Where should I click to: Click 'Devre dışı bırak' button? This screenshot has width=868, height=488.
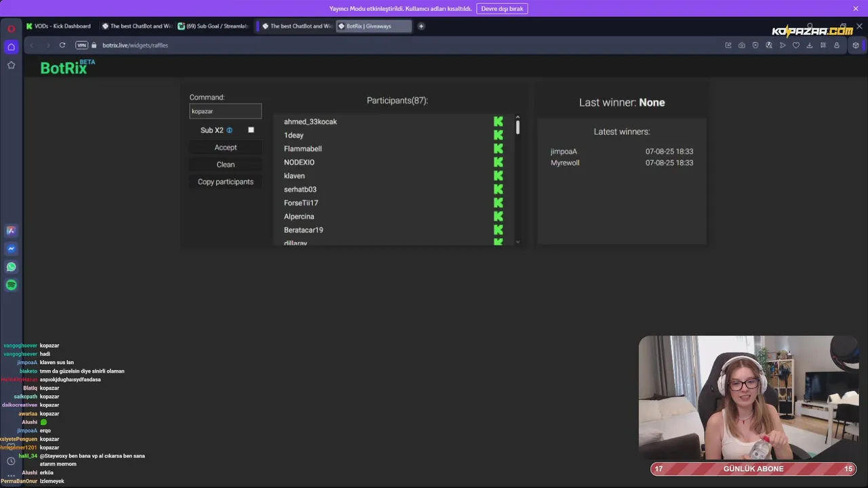[502, 9]
